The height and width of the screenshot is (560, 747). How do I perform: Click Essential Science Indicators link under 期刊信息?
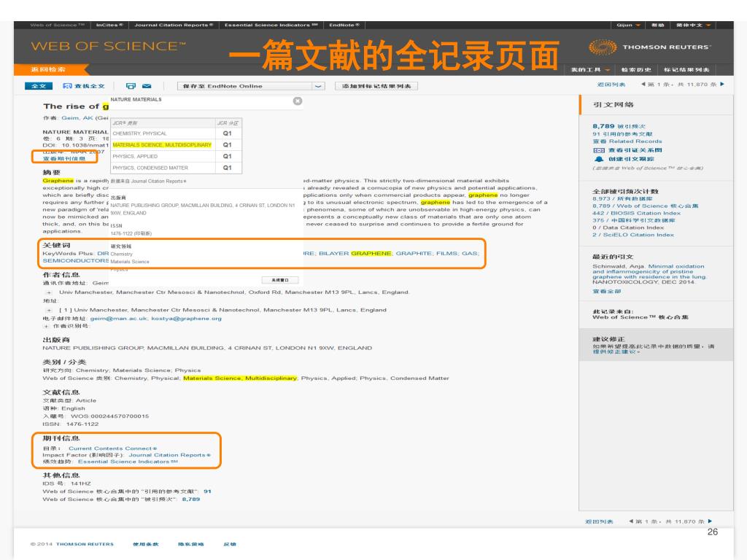click(x=128, y=462)
